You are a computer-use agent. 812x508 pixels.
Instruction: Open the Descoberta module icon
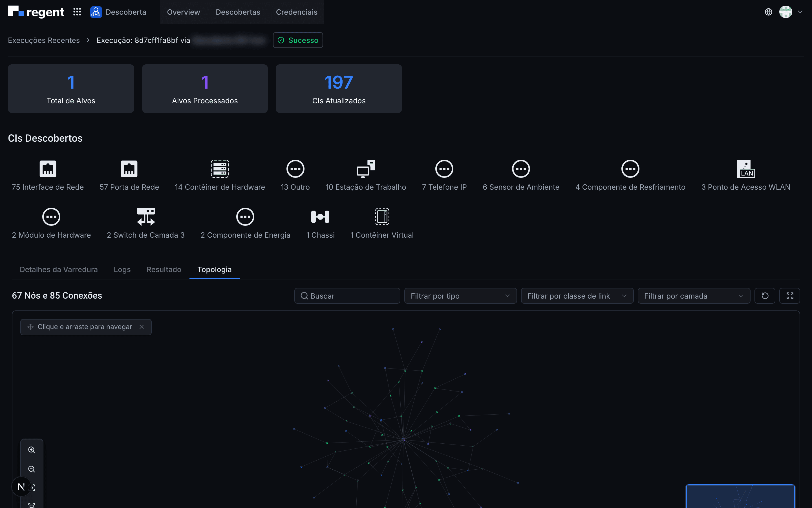point(96,12)
